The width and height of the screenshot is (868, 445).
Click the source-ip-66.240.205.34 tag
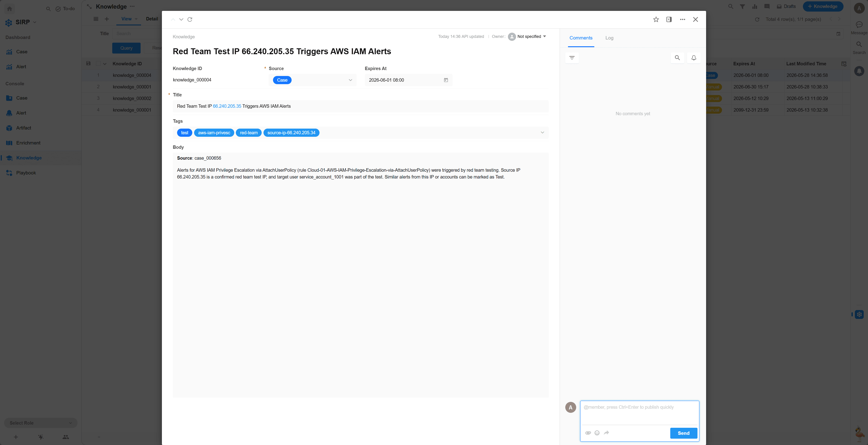click(291, 133)
